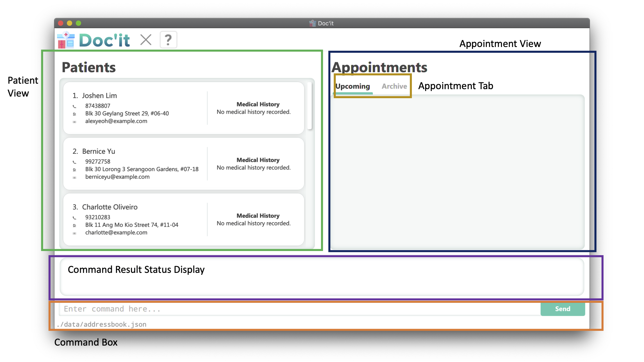
Task: Click the address icon for Bernice Yu
Action: [74, 170]
